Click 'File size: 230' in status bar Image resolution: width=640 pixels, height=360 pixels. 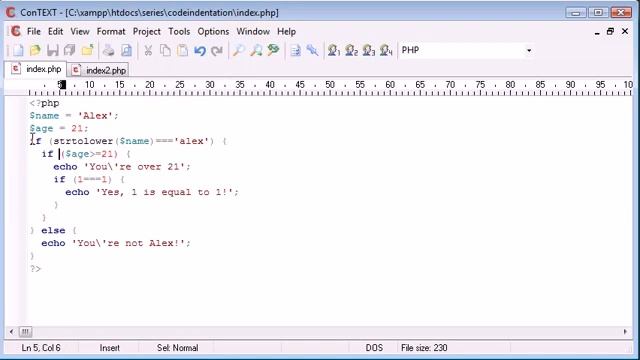pos(424,348)
